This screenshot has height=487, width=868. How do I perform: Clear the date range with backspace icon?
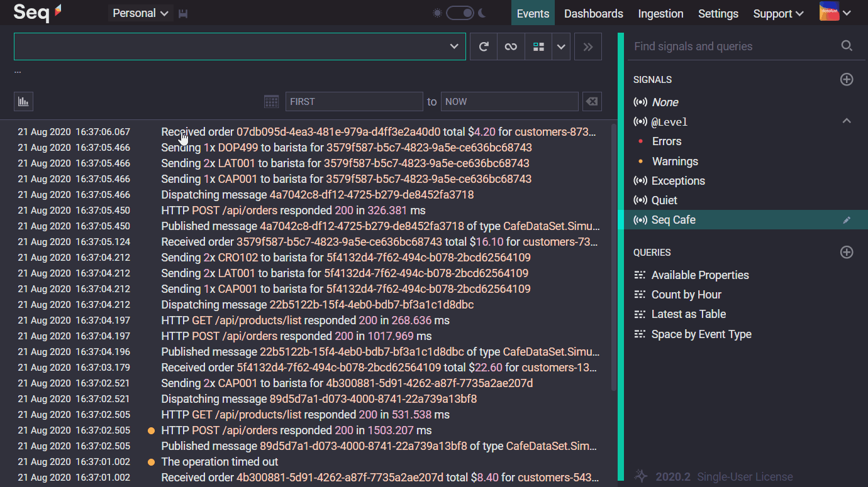(591, 101)
